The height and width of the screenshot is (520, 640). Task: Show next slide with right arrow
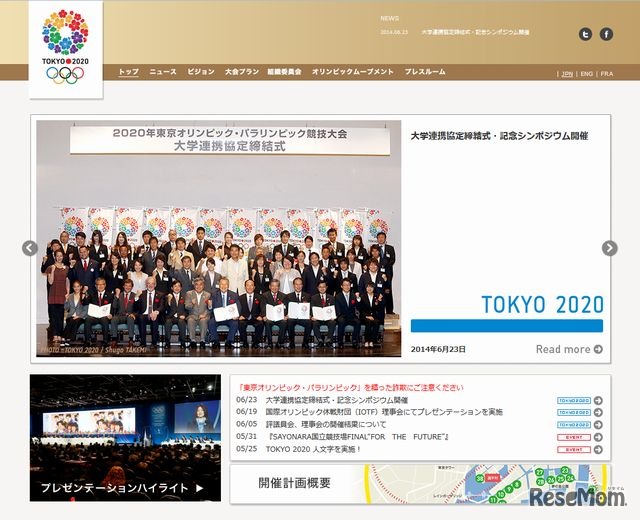(x=609, y=248)
